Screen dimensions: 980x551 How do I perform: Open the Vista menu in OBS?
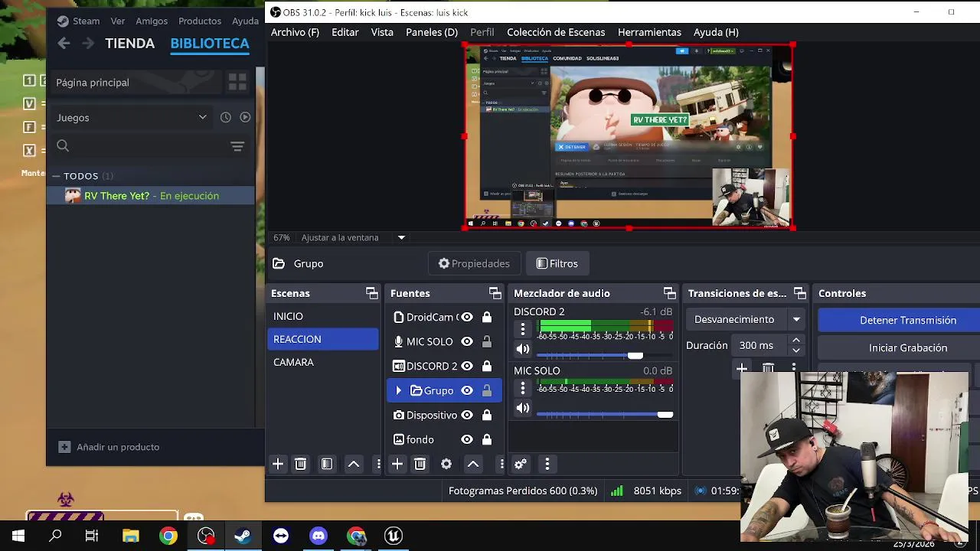382,32
